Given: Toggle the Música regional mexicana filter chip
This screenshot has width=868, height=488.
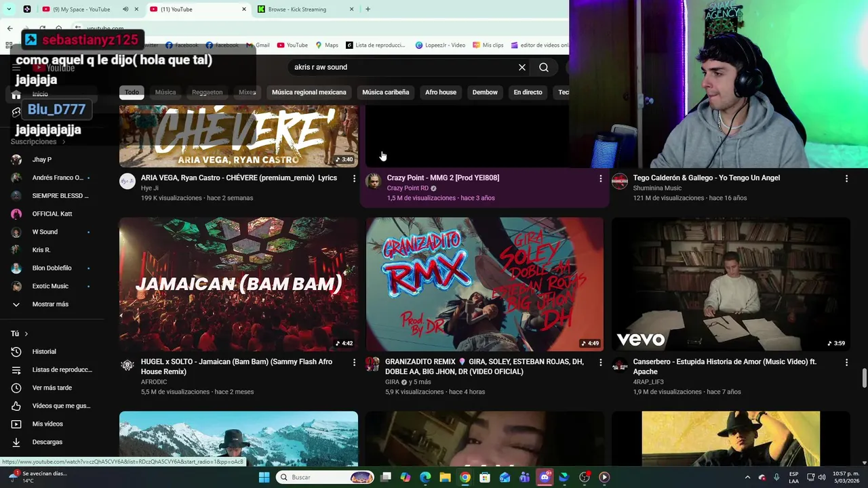Looking at the screenshot, I should [x=309, y=92].
